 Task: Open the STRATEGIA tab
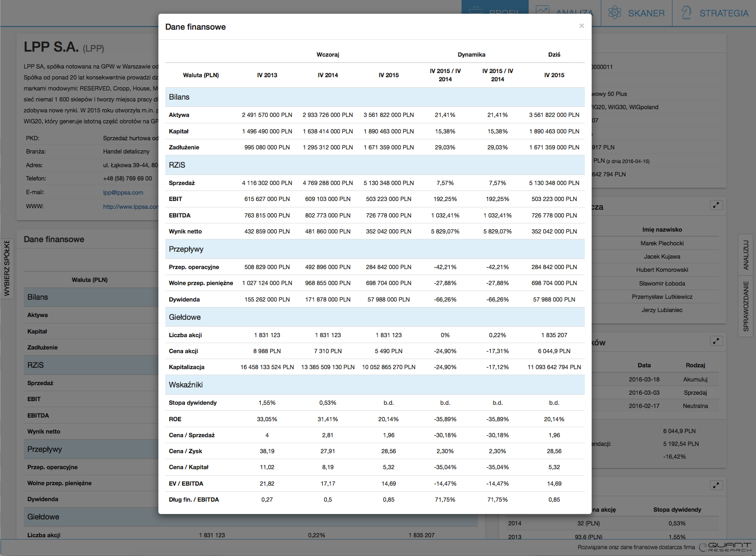click(714, 13)
